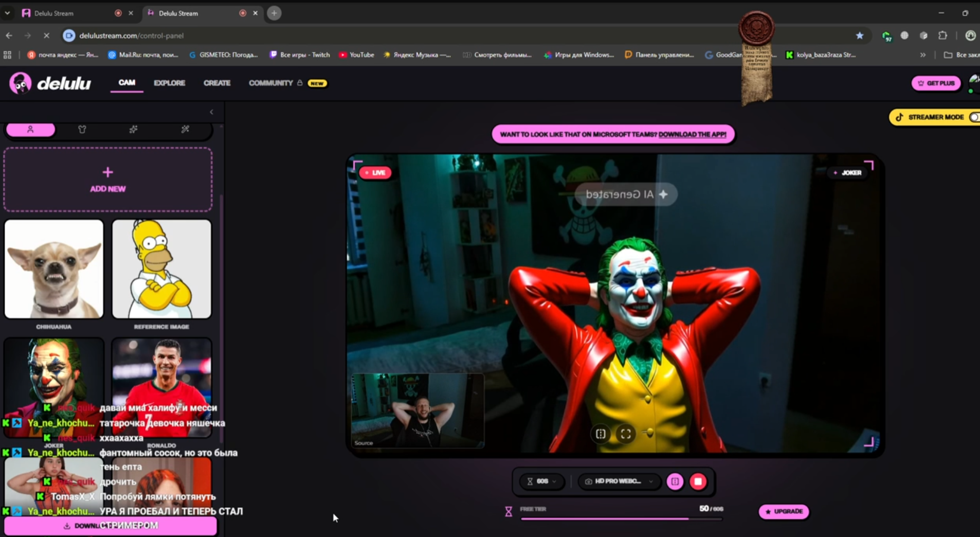Enter fullscreen on the video preview
The height and width of the screenshot is (537, 980).
(x=626, y=434)
